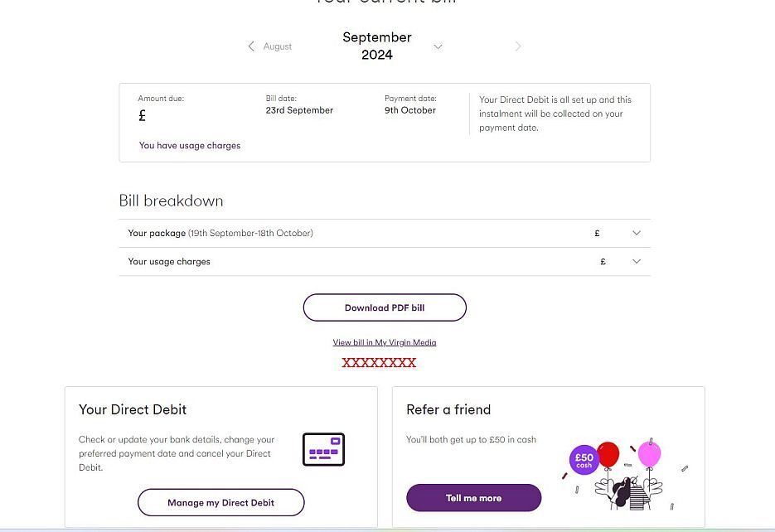
Task: Expand the Your package breakdown row
Action: pos(637,233)
